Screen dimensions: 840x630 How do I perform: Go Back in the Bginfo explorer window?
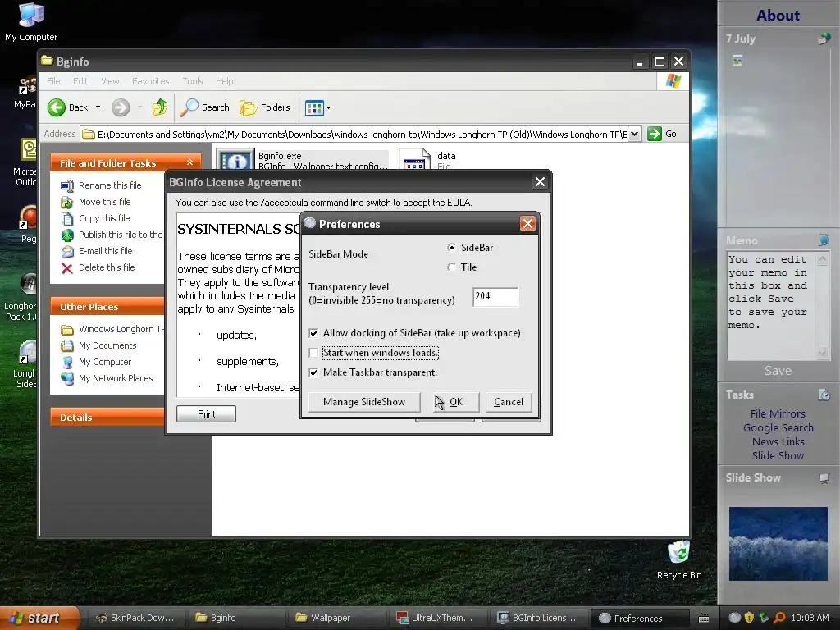[67, 107]
